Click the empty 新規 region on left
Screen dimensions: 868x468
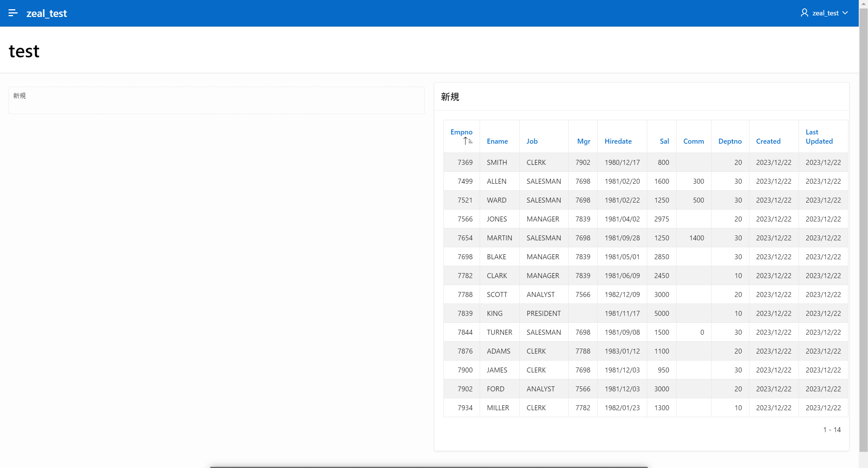point(216,101)
